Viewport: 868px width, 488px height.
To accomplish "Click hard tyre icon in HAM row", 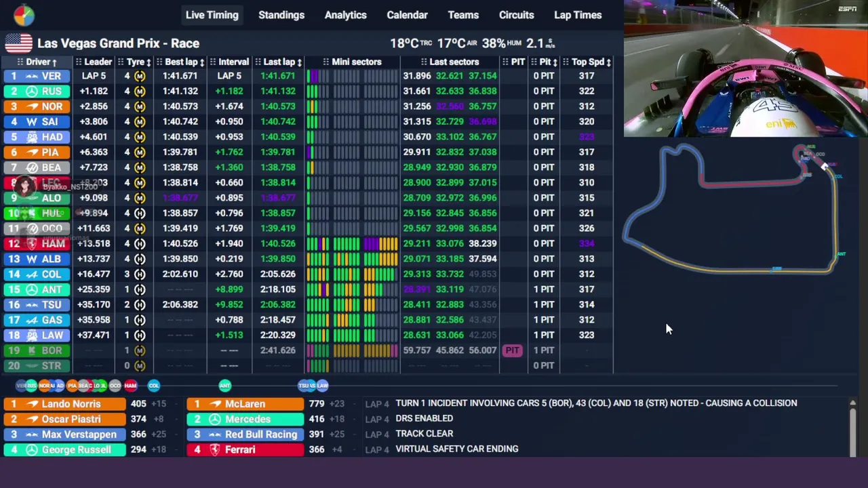I will pos(140,243).
